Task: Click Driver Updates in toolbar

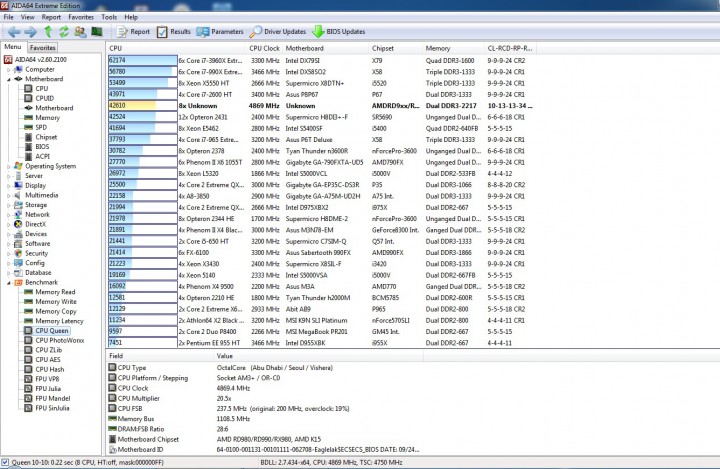Action: click(x=278, y=32)
